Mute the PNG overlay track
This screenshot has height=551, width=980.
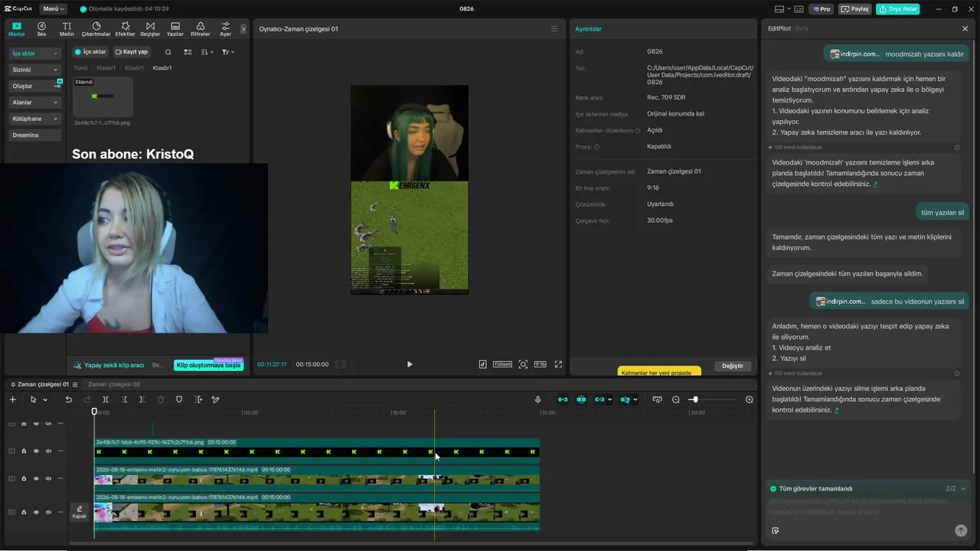tap(48, 451)
